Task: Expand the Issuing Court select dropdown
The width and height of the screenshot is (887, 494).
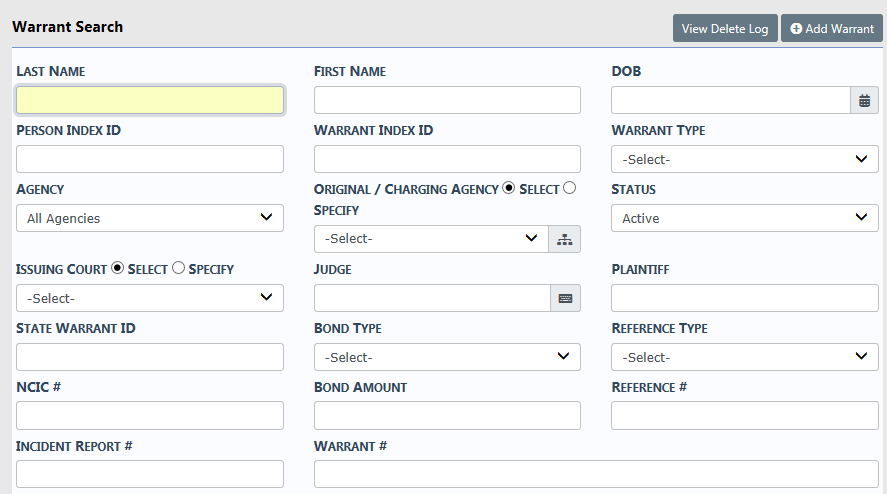Action: (150, 298)
